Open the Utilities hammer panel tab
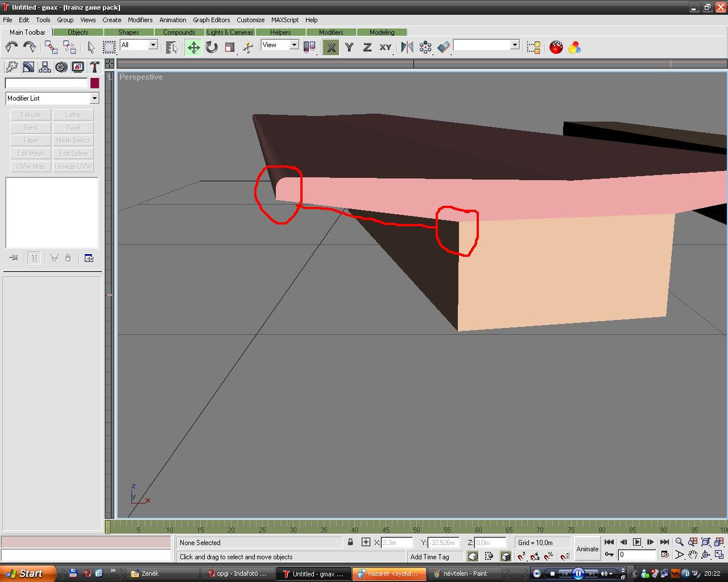 94,67
